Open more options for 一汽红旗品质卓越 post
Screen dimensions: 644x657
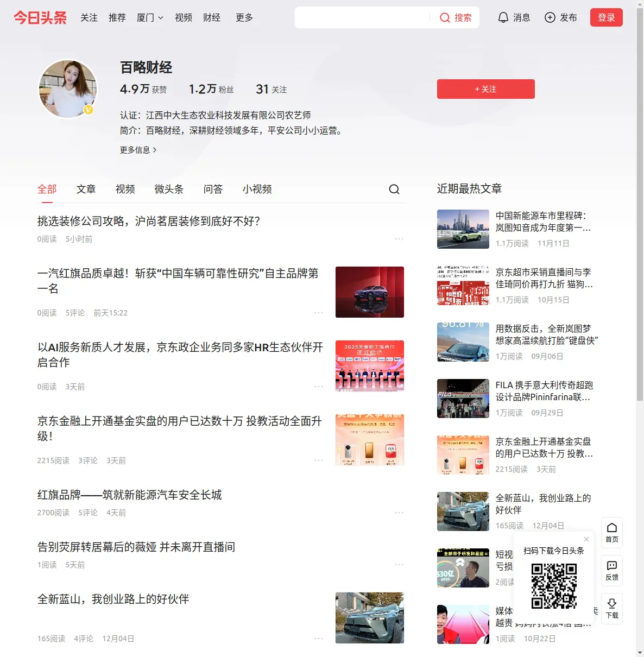coord(319,313)
